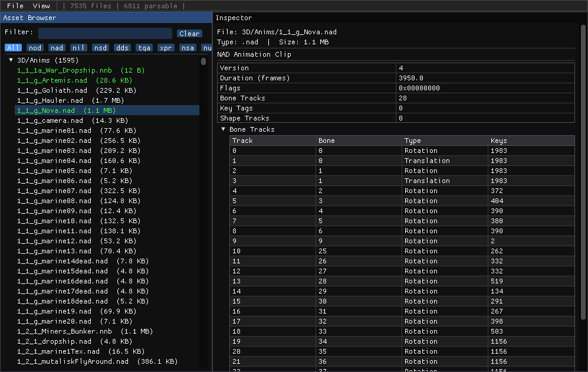The height and width of the screenshot is (372, 588).
Task: Toggle the xpr file type filter
Action: (x=166, y=48)
